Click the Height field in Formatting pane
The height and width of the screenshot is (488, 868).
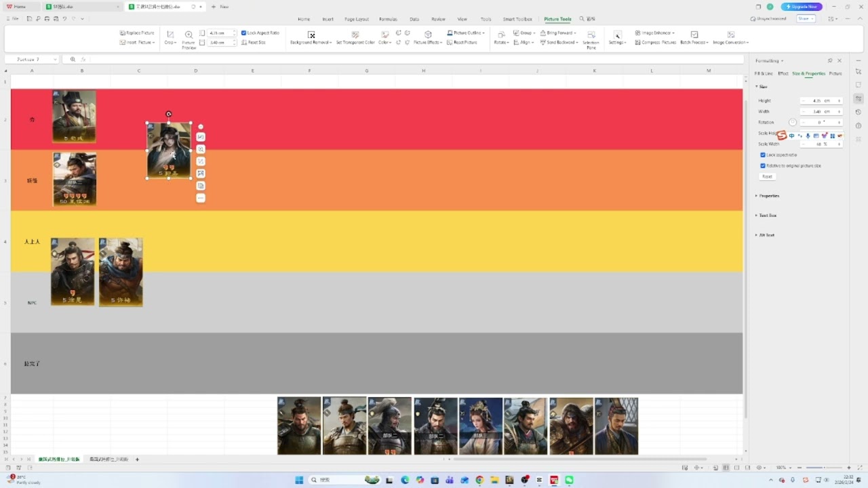pyautogui.click(x=821, y=100)
